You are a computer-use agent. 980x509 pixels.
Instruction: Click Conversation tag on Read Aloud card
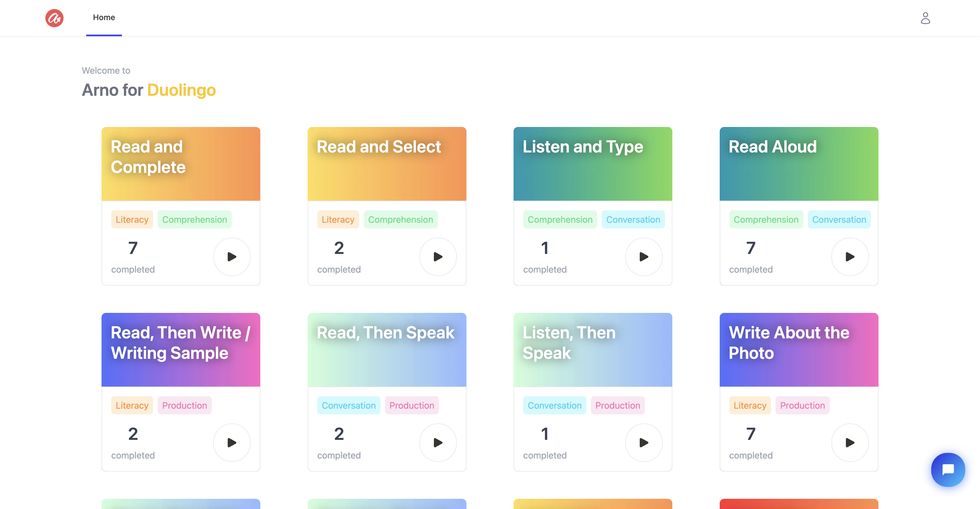(839, 219)
